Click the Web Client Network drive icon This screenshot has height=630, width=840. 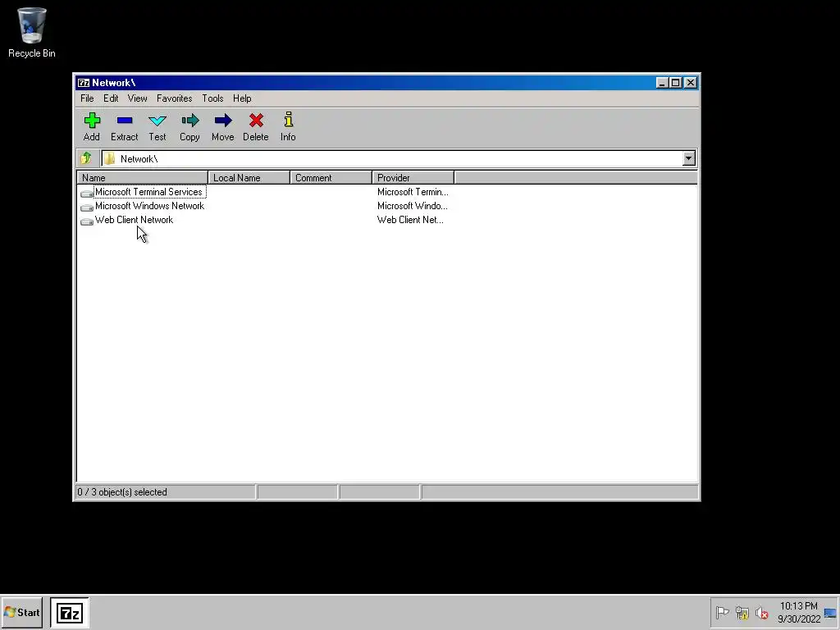coord(87,220)
